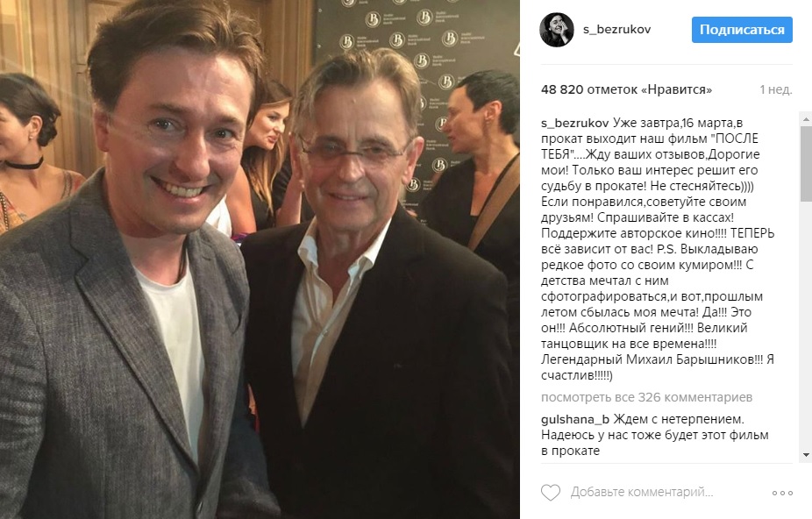The width and height of the screenshot is (812, 519).
Task: Click gulshana_b comment text
Action: [x=655, y=435]
